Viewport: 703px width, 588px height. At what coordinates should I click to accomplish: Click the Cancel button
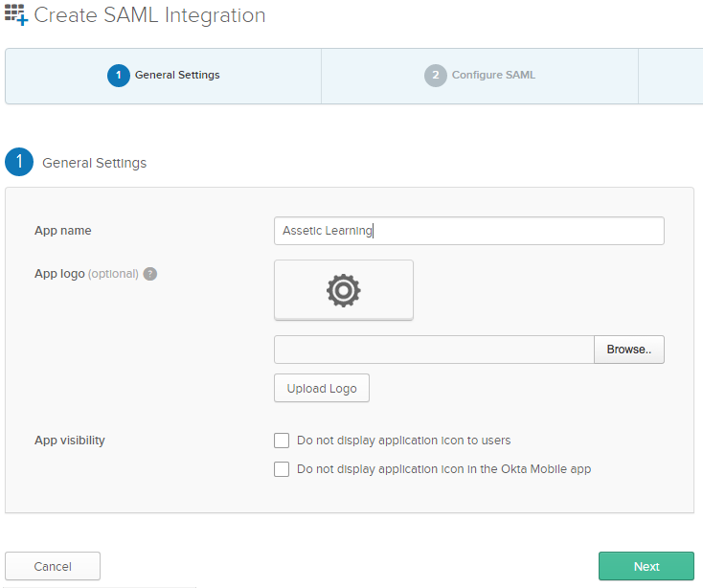pos(53,567)
